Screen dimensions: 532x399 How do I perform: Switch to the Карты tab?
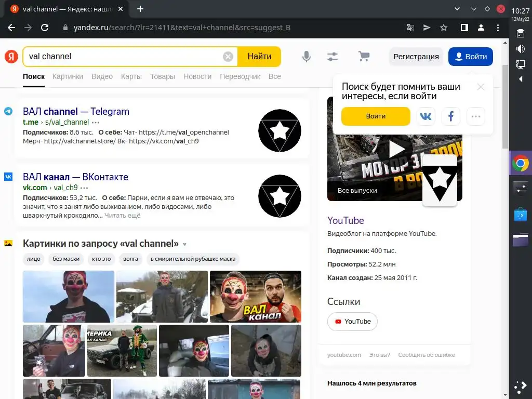(131, 76)
